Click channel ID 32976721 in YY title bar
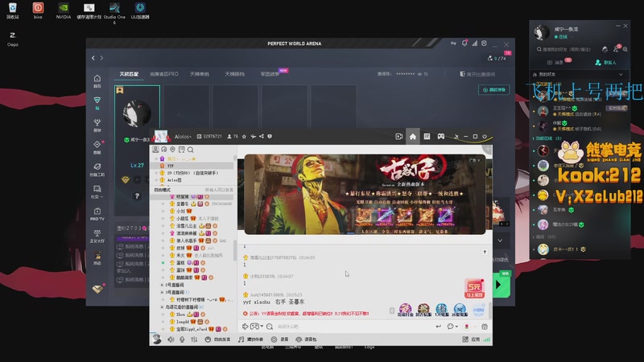This screenshot has height=362, width=644. [x=209, y=136]
